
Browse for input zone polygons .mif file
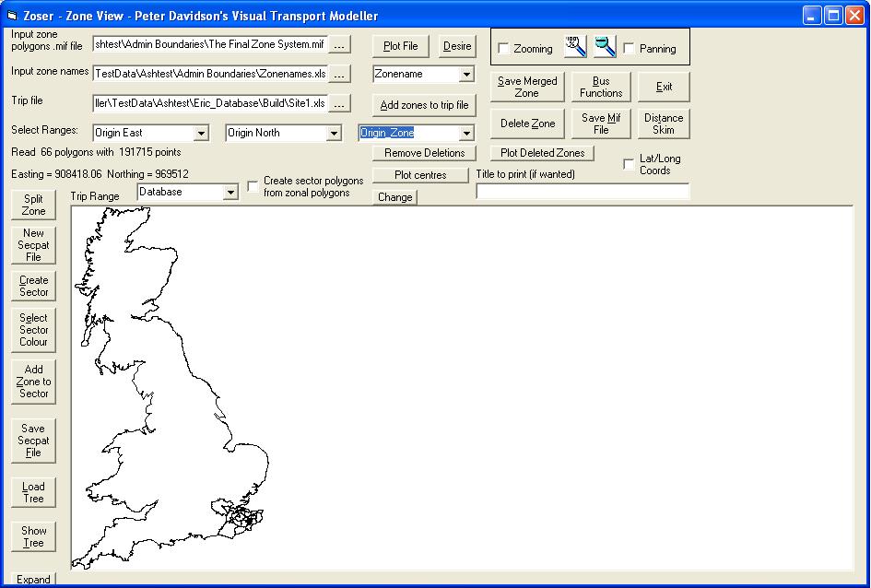click(x=339, y=45)
